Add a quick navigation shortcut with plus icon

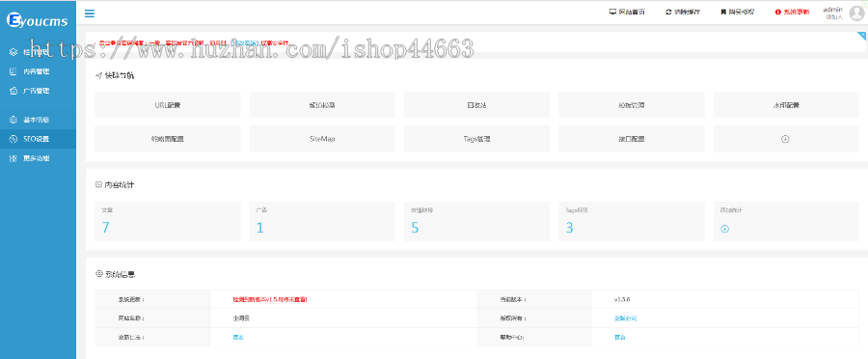pos(785,139)
